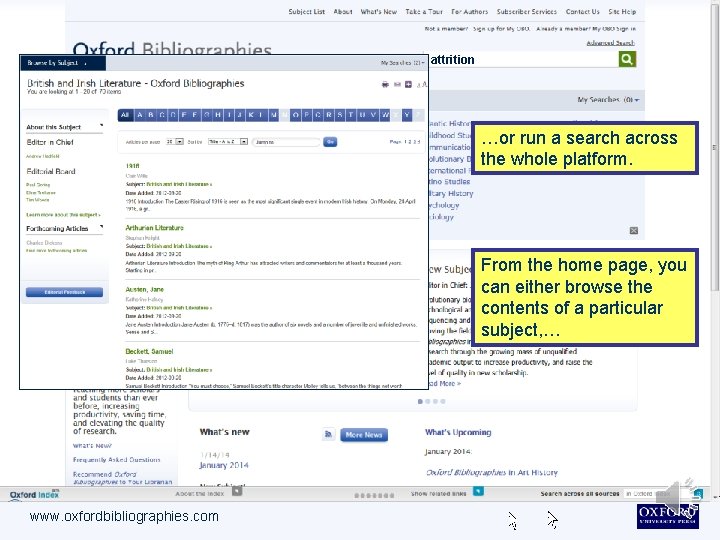Click the green search magnifier button
720x540 pixels.
[x=627, y=59]
